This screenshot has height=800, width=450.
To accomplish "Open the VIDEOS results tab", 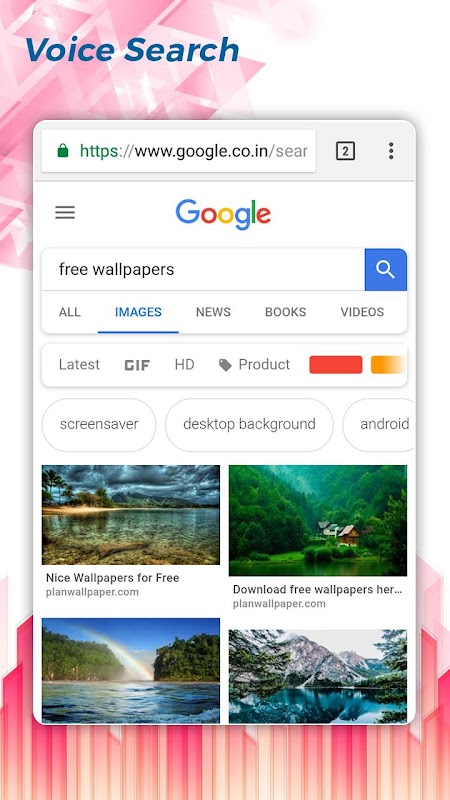I will click(x=362, y=312).
